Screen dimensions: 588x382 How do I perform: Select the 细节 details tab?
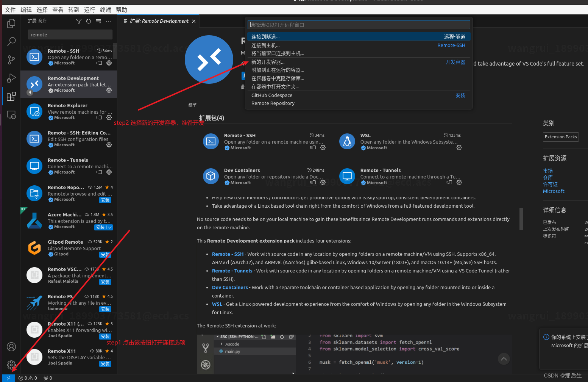pos(193,105)
